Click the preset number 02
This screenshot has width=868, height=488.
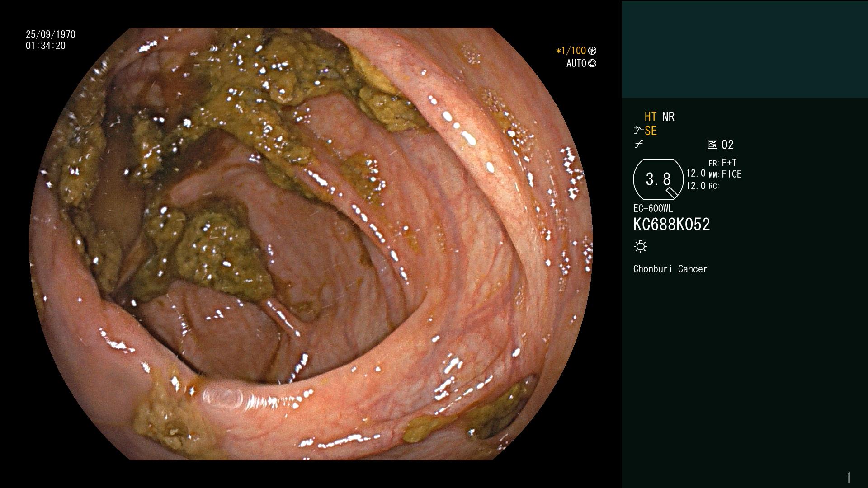click(727, 145)
